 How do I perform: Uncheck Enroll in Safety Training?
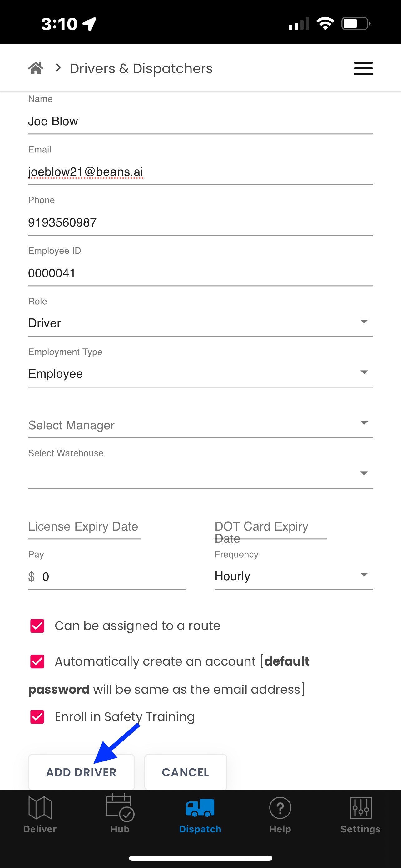(37, 717)
